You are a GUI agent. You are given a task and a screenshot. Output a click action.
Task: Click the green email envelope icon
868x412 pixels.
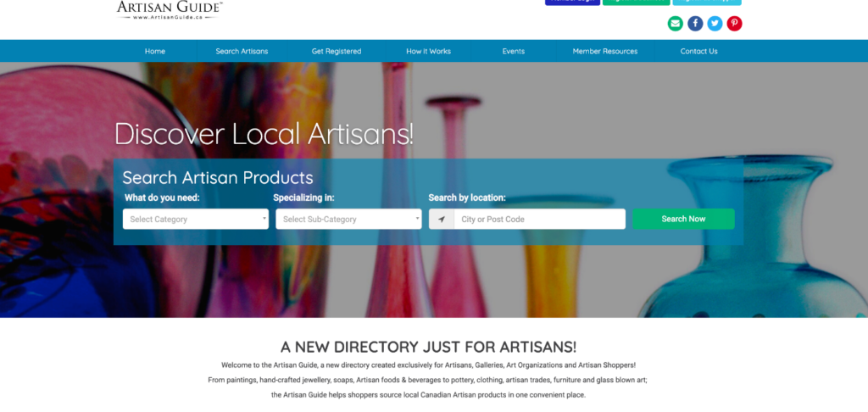click(x=675, y=24)
